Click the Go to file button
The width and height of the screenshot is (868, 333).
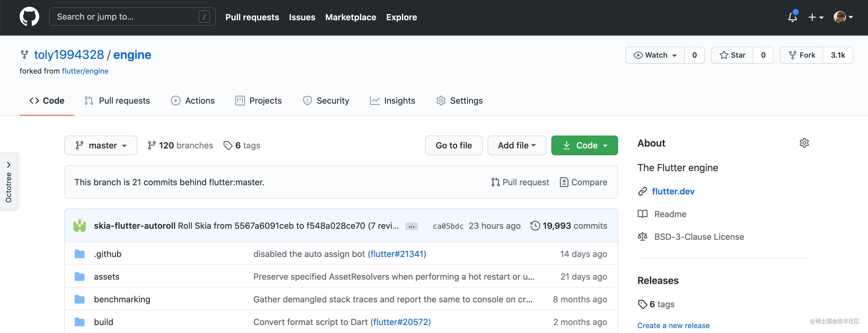point(454,145)
